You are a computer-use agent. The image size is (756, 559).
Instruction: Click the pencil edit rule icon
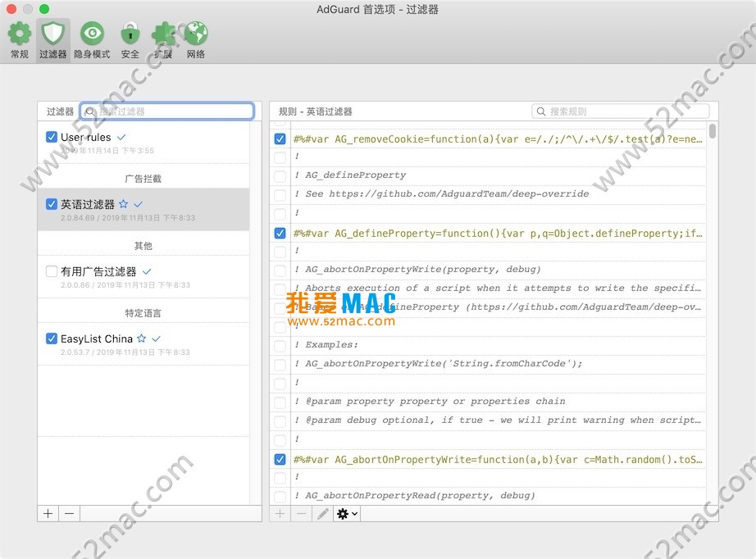322,514
